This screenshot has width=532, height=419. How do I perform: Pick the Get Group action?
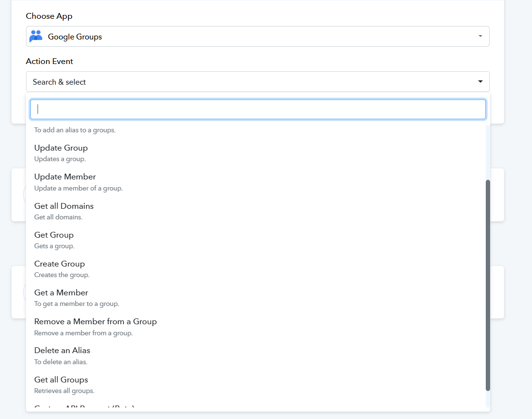pos(256,240)
